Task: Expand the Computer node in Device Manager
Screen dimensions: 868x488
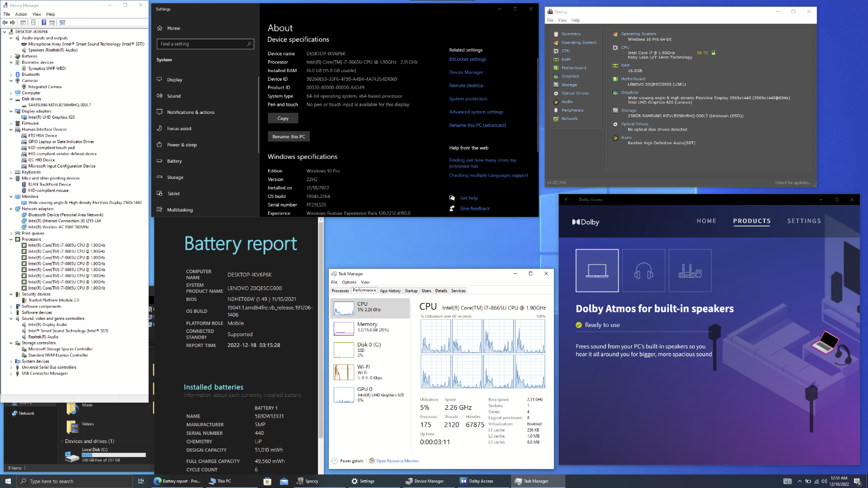Action: (x=11, y=93)
